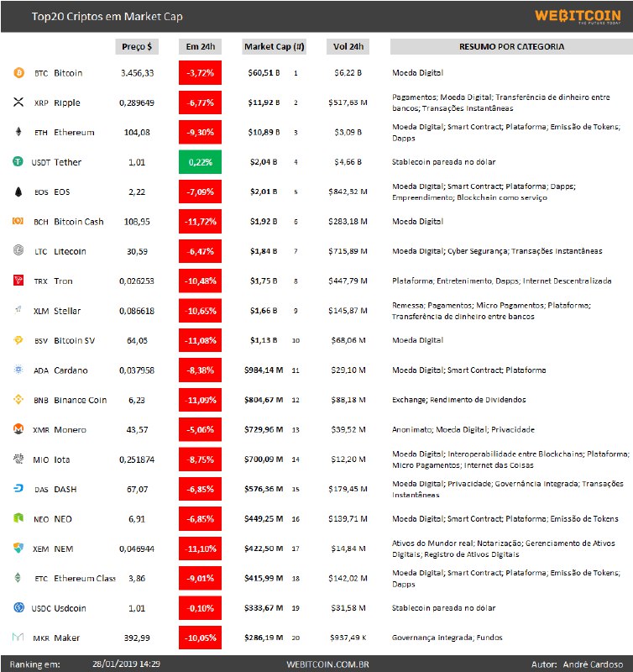Click Ripple price 0,289649
Viewport: 633px width, 672px height.
[137, 102]
